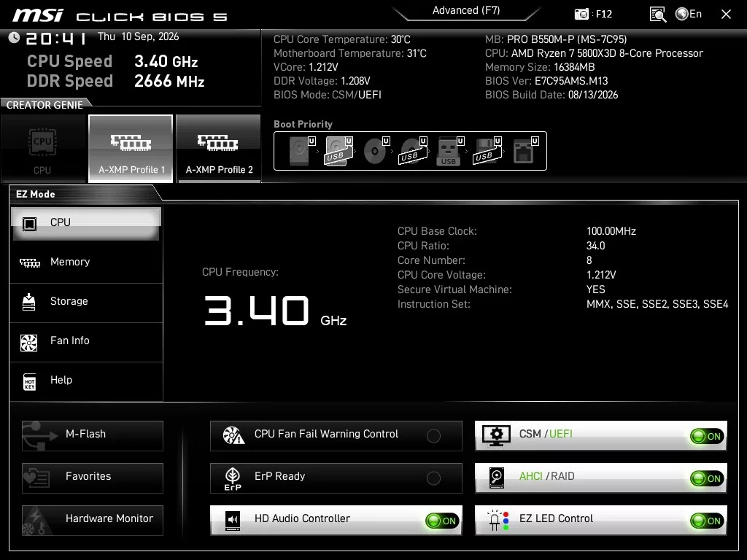
Task: Close the BIOS with the X icon
Action: [726, 15]
